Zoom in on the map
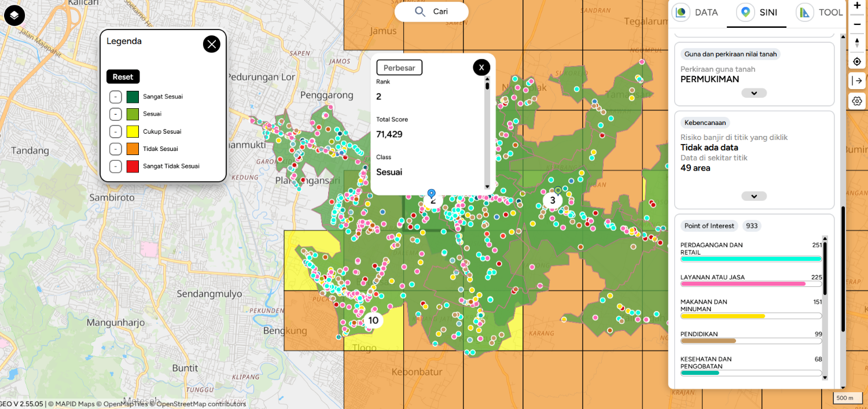 click(x=857, y=5)
